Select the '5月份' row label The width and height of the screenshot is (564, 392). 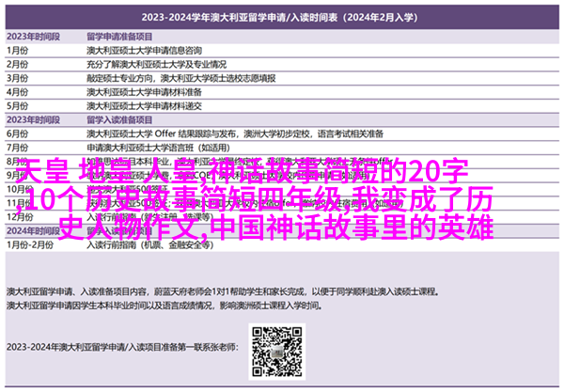tap(17, 106)
